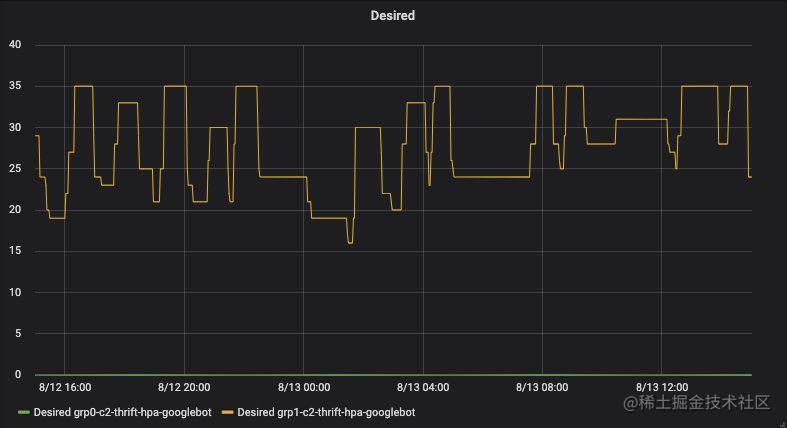
Task: Click the 8/13 08:00 time axis label
Action: (x=542, y=387)
